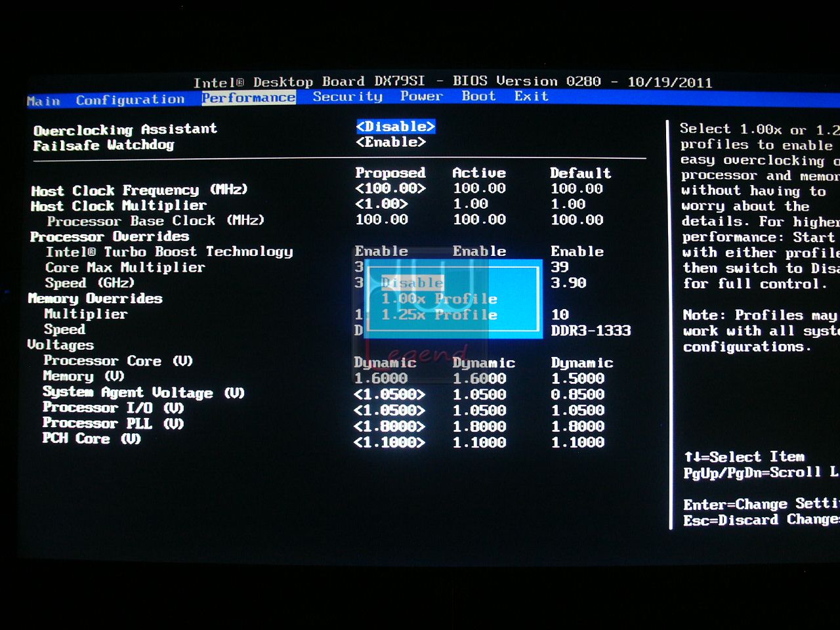Screen dimensions: 840x630
Task: Click the Select Item arrow-keys hint
Action: (x=744, y=457)
